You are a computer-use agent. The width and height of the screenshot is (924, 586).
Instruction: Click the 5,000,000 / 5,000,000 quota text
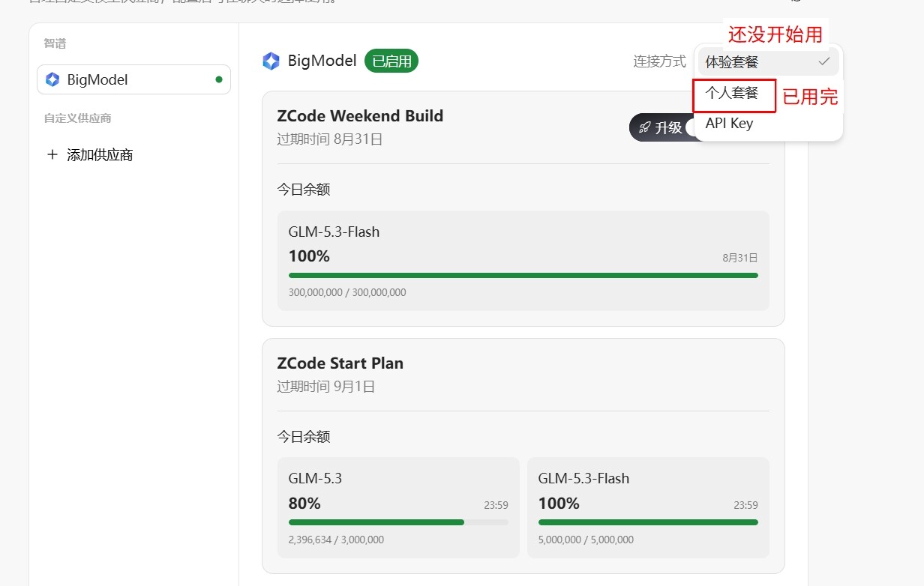point(586,540)
